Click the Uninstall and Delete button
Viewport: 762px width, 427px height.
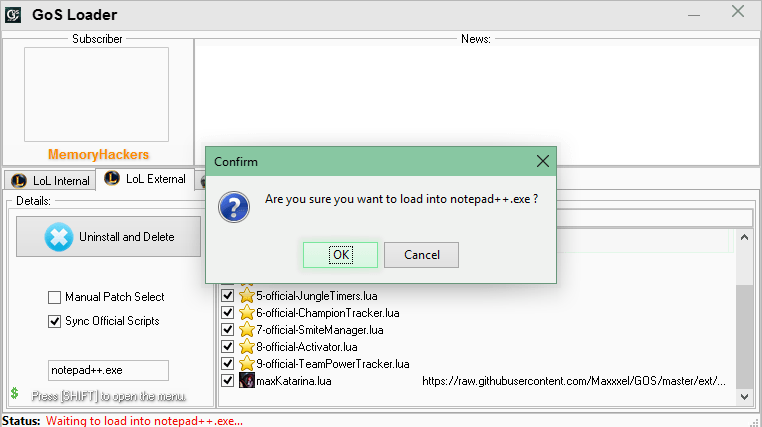click(x=108, y=237)
